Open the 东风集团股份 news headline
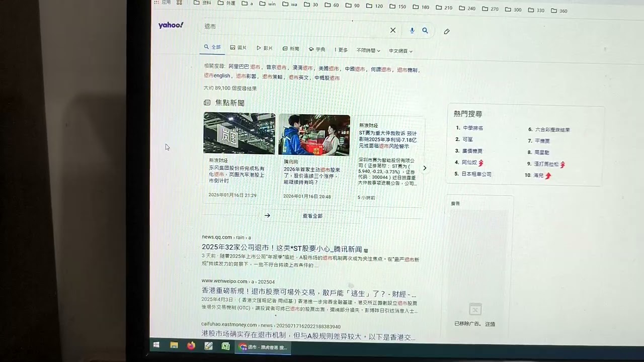The height and width of the screenshot is (362, 644). [x=236, y=174]
